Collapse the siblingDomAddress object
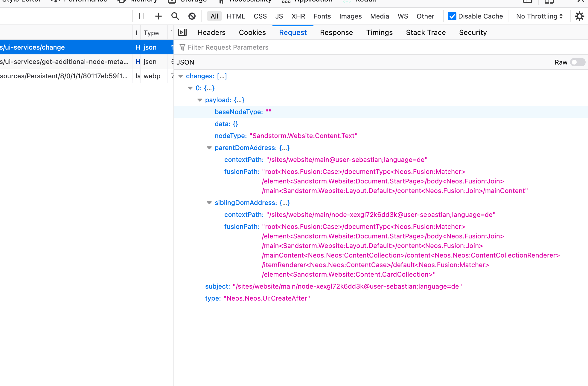This screenshot has height=386, width=588. (x=209, y=203)
